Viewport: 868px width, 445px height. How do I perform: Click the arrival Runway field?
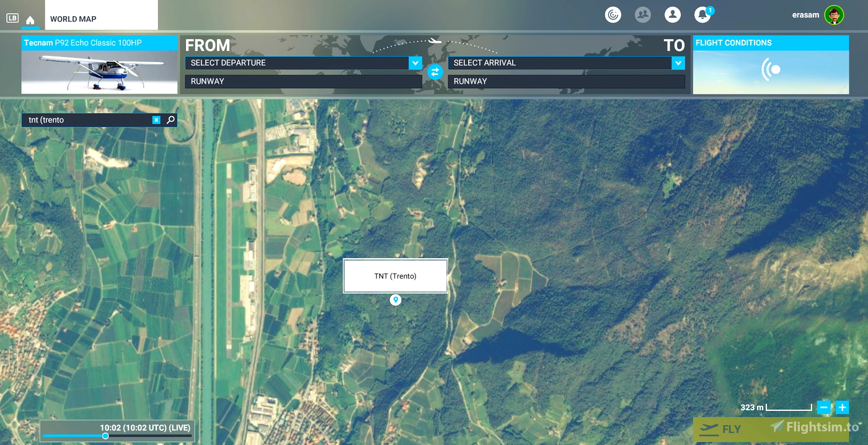point(567,81)
